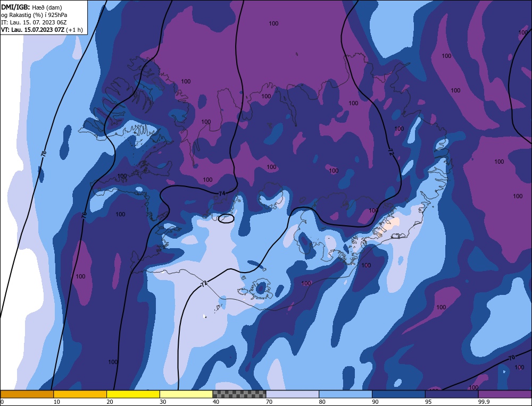Click the legend scale value '90'
Viewport: 532px width, 406px height.
[375, 402]
